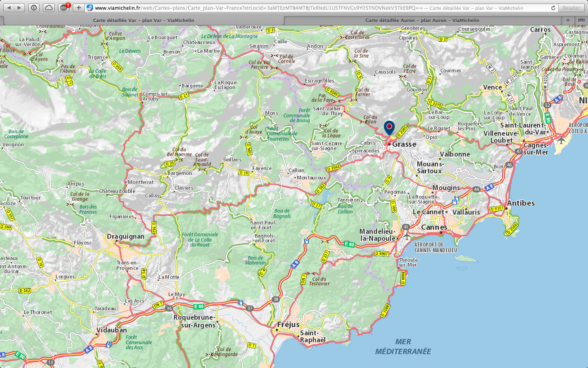The width and height of the screenshot is (588, 368).
Task: Go back with the Safari back arrow
Action: (x=9, y=8)
